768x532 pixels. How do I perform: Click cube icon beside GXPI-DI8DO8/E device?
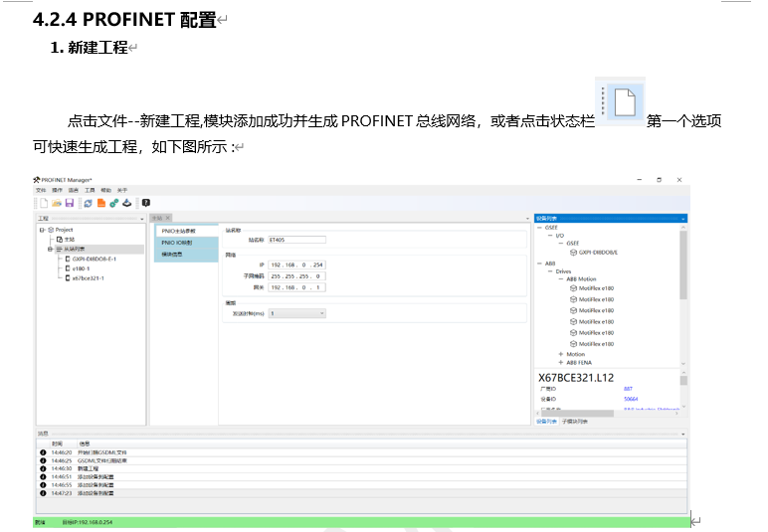click(573, 253)
